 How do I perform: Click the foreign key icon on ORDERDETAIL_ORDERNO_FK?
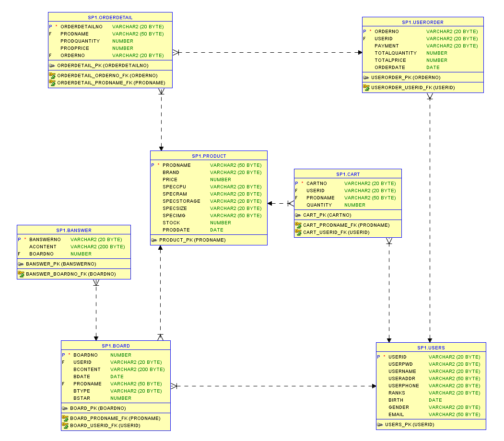(53, 76)
